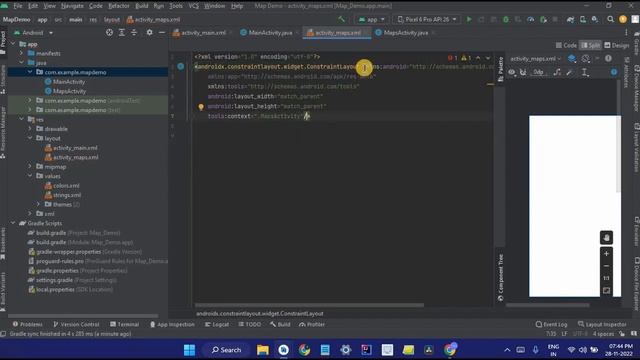The height and width of the screenshot is (360, 640).
Task: Open File Explorer from taskbar
Action: coord(262,350)
